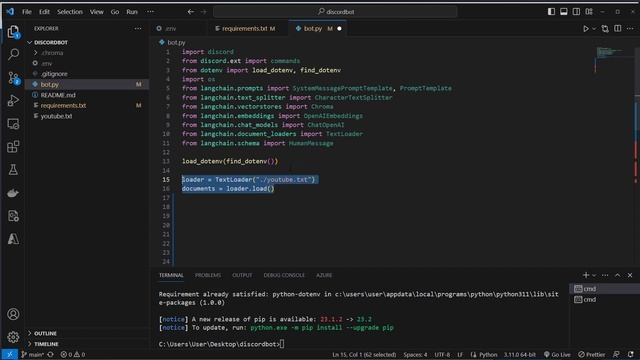Open the Source Control view

tap(13, 78)
